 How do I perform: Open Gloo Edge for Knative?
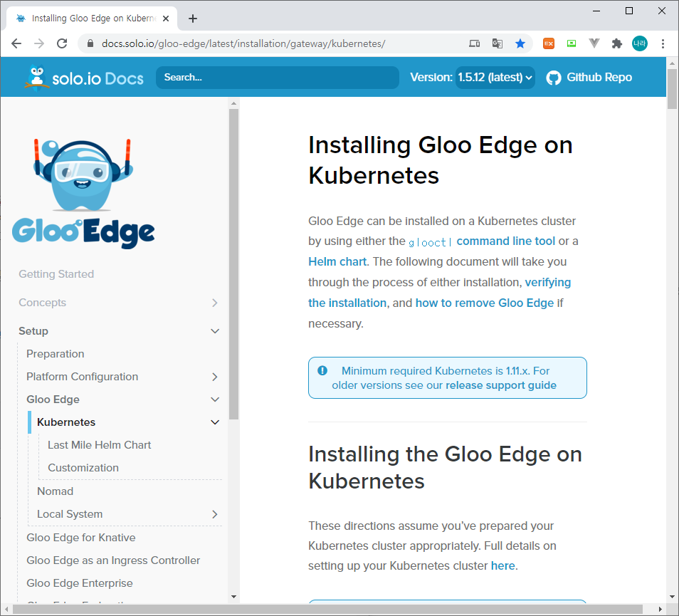(x=81, y=537)
